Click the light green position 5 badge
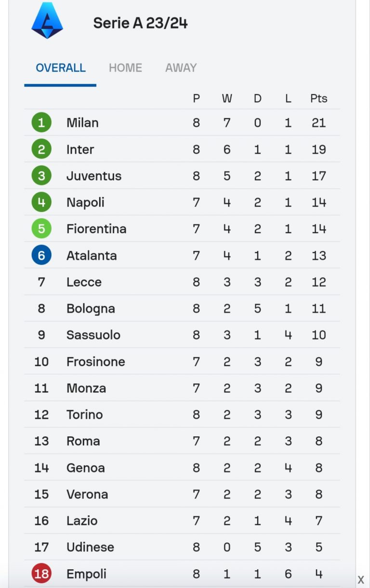The width and height of the screenshot is (370, 588). coord(41,229)
